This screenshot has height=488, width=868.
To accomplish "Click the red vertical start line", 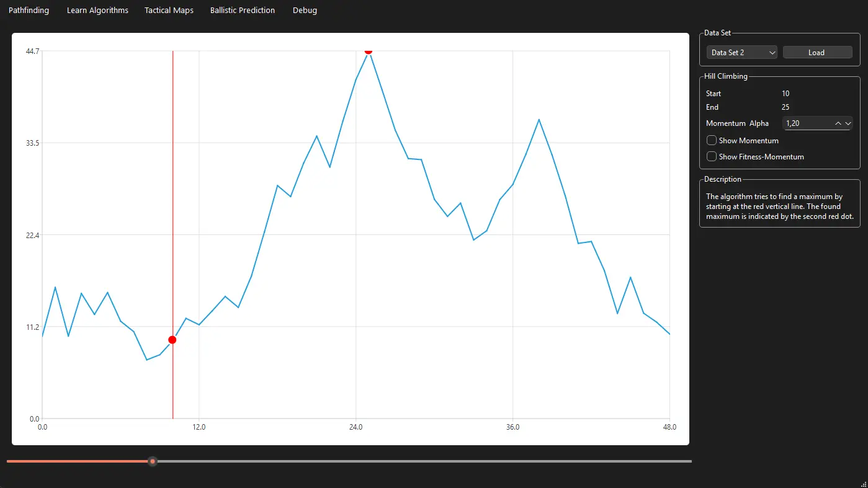I will tap(172, 186).
